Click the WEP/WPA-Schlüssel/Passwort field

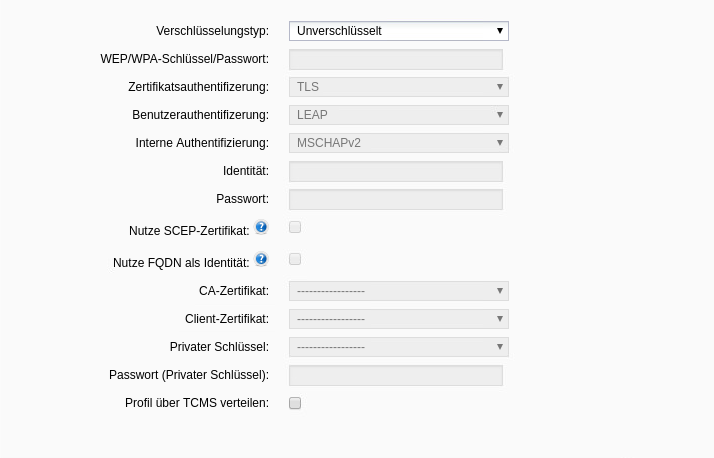(x=395, y=59)
